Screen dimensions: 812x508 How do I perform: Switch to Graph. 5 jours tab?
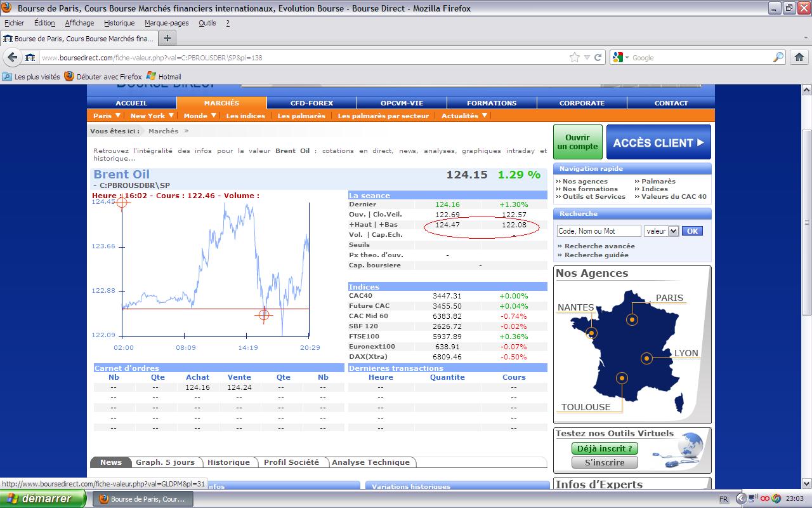coord(165,462)
